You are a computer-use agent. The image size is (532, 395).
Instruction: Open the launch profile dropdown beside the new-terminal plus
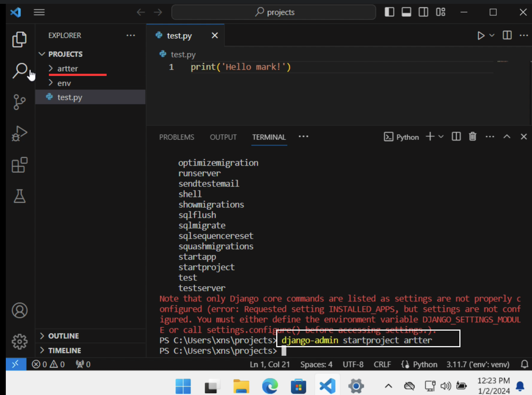point(441,136)
